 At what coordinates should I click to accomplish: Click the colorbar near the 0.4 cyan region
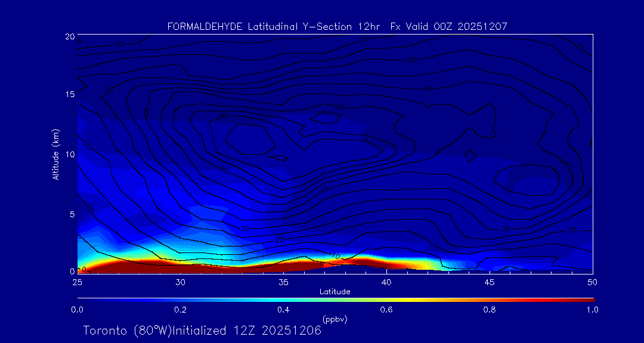284,299
